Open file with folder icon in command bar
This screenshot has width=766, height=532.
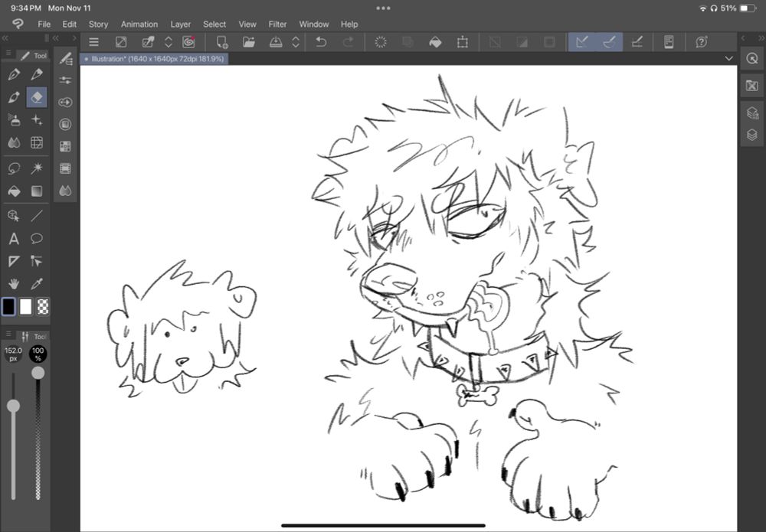249,42
